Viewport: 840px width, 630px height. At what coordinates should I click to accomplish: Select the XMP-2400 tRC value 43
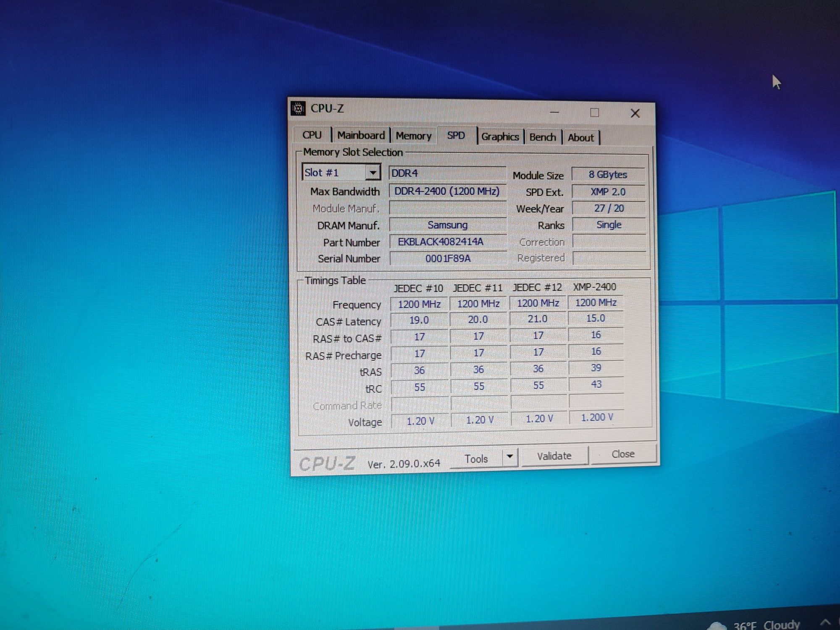(x=596, y=384)
